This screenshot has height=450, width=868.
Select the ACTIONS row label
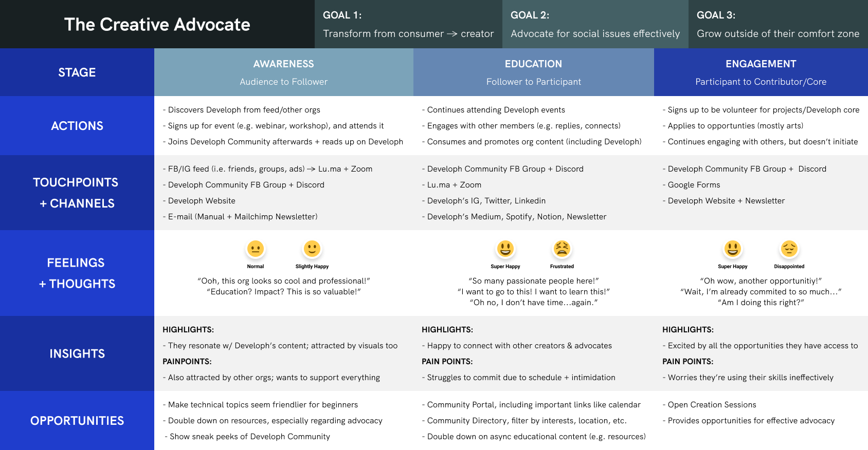click(x=77, y=126)
